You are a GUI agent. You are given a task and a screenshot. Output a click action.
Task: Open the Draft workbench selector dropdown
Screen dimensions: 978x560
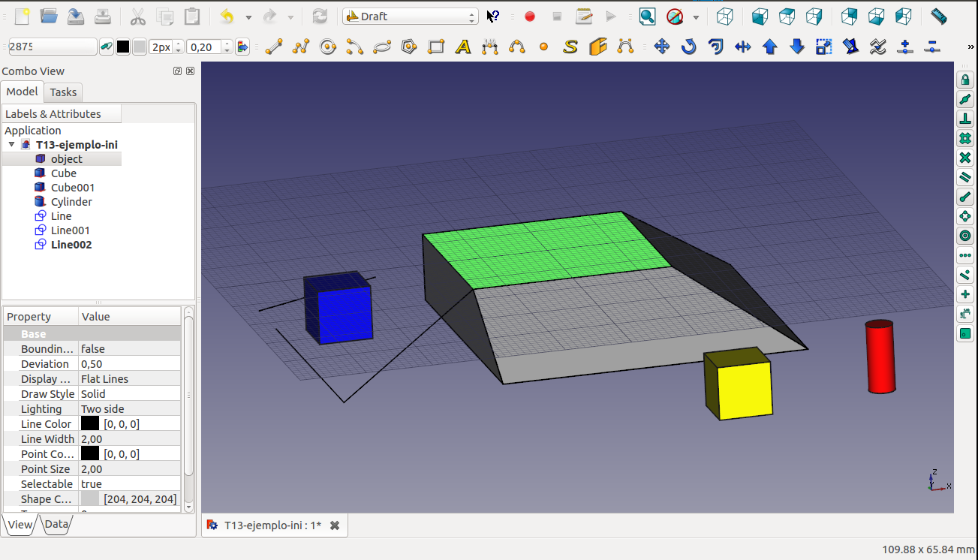410,16
